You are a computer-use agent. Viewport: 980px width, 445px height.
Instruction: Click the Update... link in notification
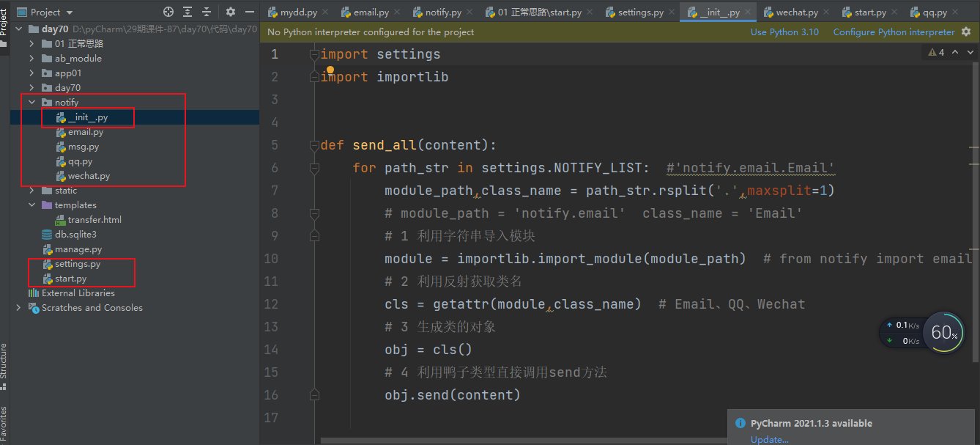click(769, 439)
